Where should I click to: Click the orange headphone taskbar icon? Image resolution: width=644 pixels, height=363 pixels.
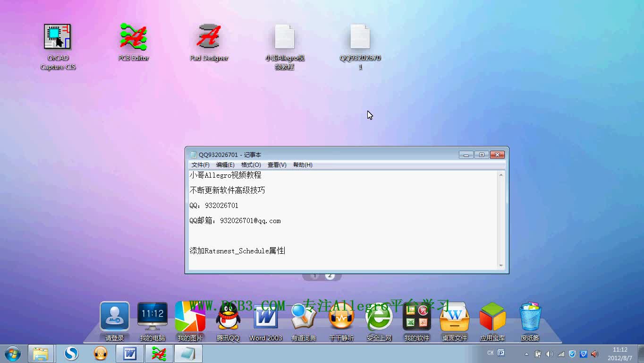pos(100,354)
